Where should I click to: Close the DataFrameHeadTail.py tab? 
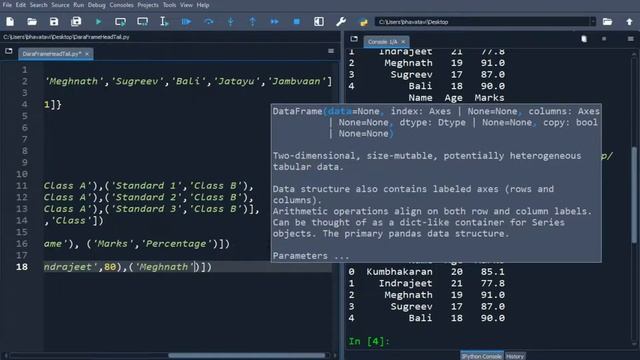point(87,54)
